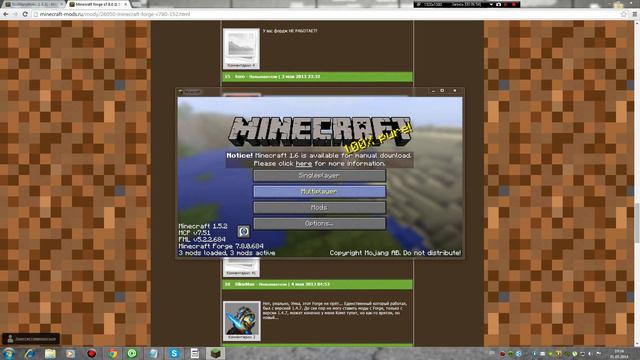Switch to Google Chrome in the taskbar
The height and width of the screenshot is (360, 640).
pos(113,353)
